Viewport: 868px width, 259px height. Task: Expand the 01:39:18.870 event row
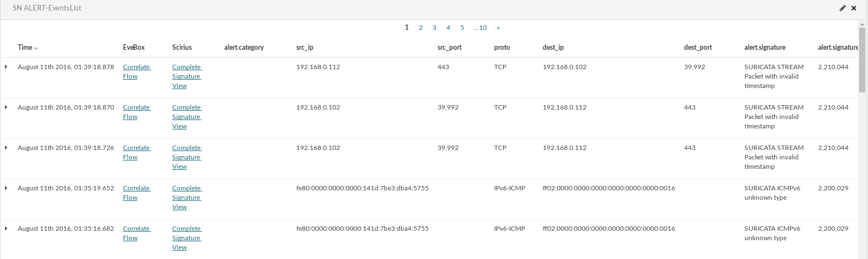[6, 107]
